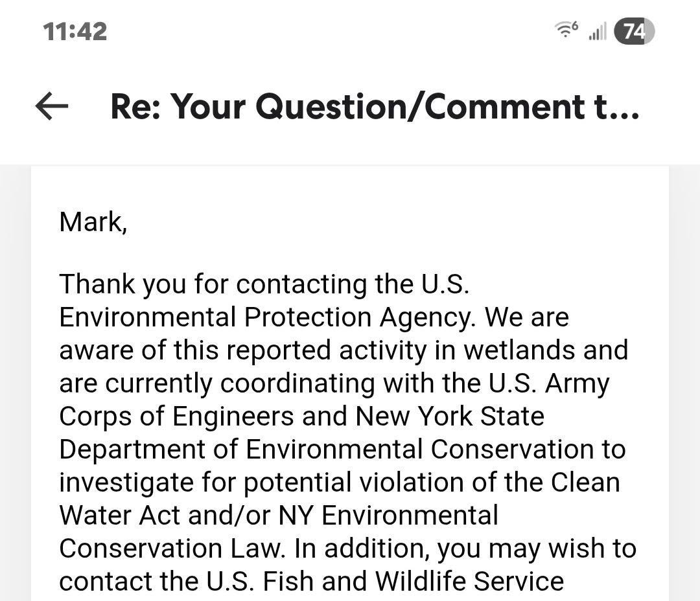700x601 pixels.
Task: Tap the Wi-Fi 6 status icon
Action: click(566, 30)
